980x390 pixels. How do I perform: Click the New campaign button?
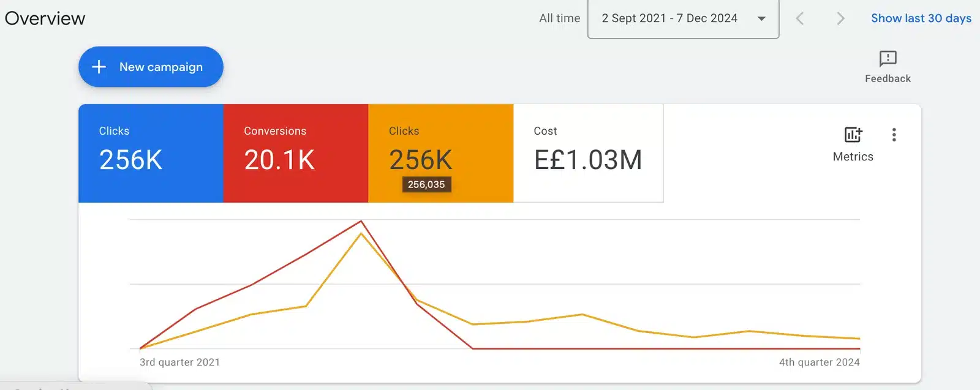[x=151, y=67]
